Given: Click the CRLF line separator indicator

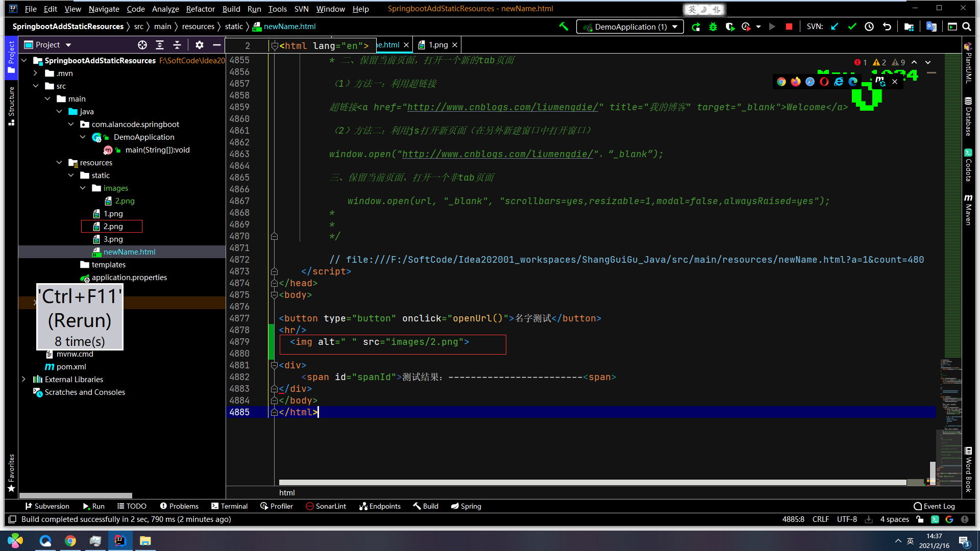Looking at the screenshot, I should 820,519.
